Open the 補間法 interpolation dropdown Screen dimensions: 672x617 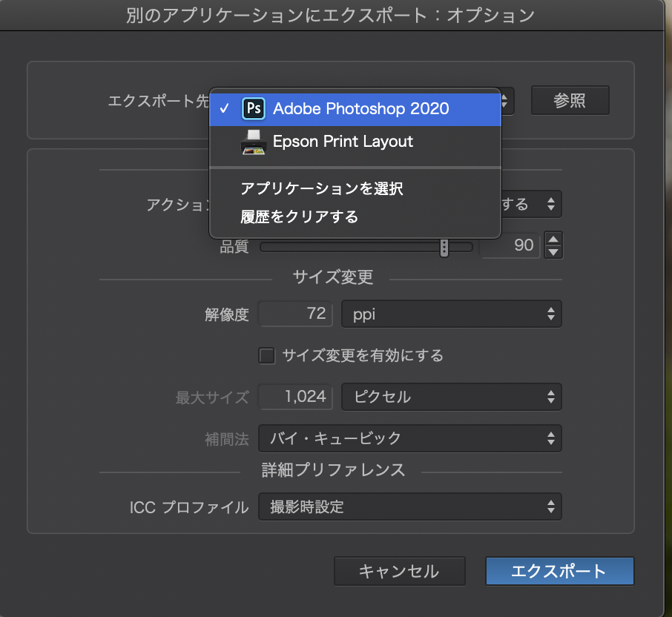pyautogui.click(x=409, y=438)
